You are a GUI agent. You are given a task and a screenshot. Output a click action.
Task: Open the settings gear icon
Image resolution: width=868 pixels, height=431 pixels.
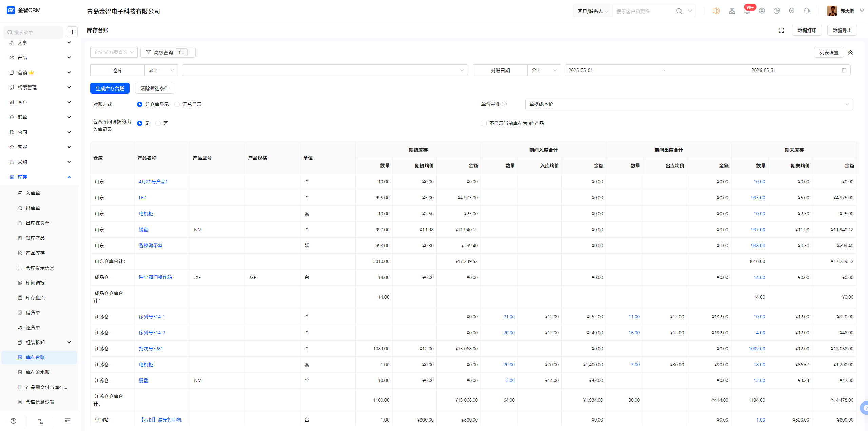762,11
